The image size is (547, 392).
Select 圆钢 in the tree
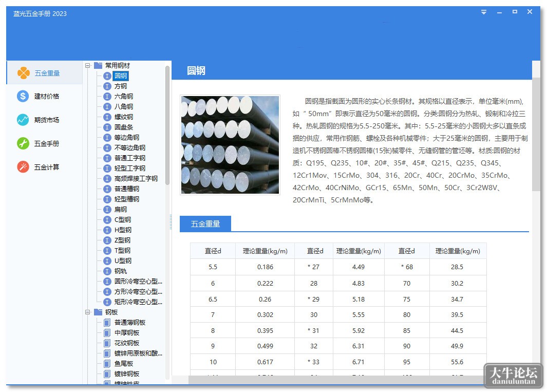pyautogui.click(x=121, y=76)
